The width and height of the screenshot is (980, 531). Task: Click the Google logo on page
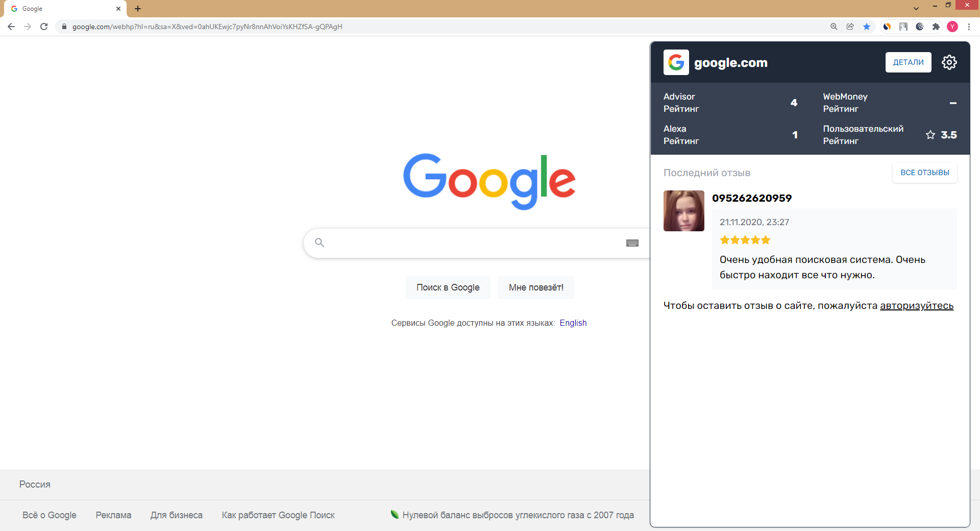click(x=489, y=181)
